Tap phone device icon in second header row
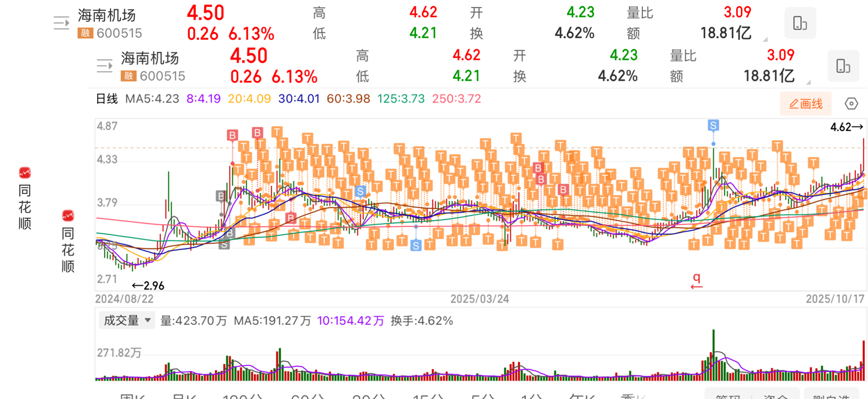Screen dimensions: 868x399 pos(843,66)
